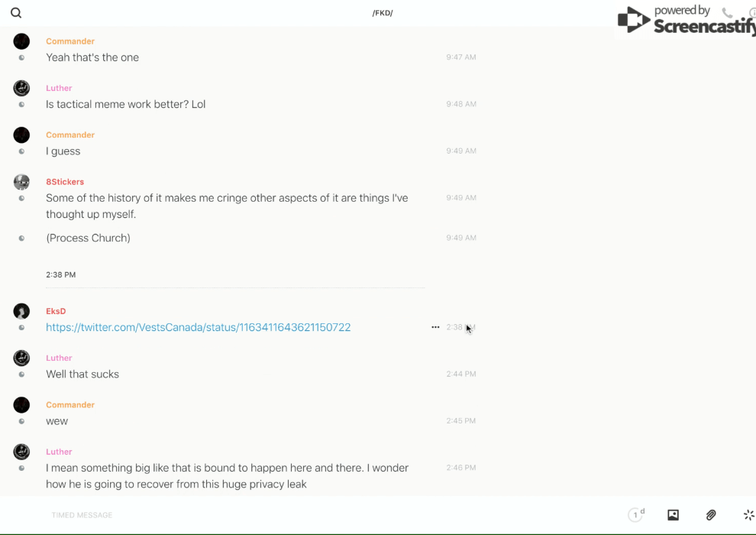Click the 2:44 PM message timestamp
The width and height of the screenshot is (756, 535).
461,374
